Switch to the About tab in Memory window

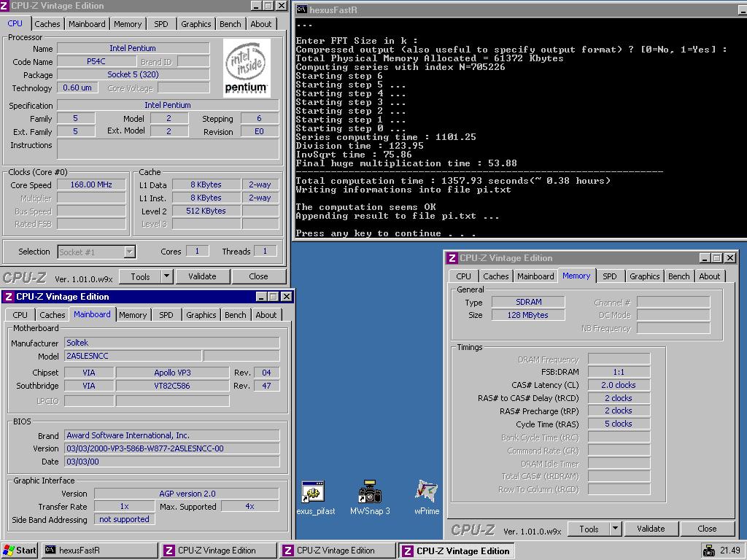(x=709, y=276)
